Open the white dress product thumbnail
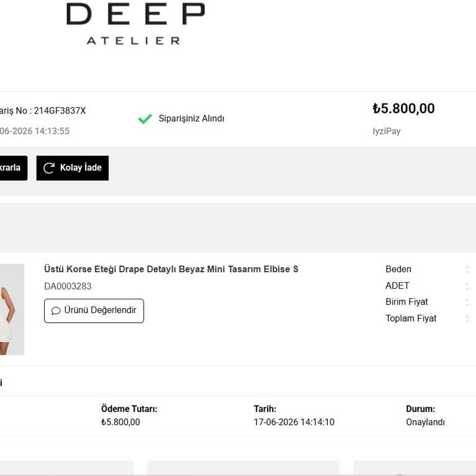 coord(12,309)
